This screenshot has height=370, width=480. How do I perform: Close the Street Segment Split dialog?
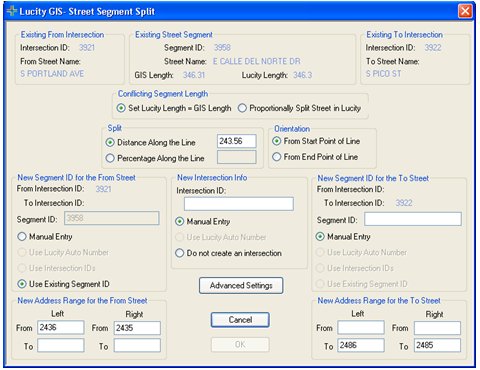(465, 11)
